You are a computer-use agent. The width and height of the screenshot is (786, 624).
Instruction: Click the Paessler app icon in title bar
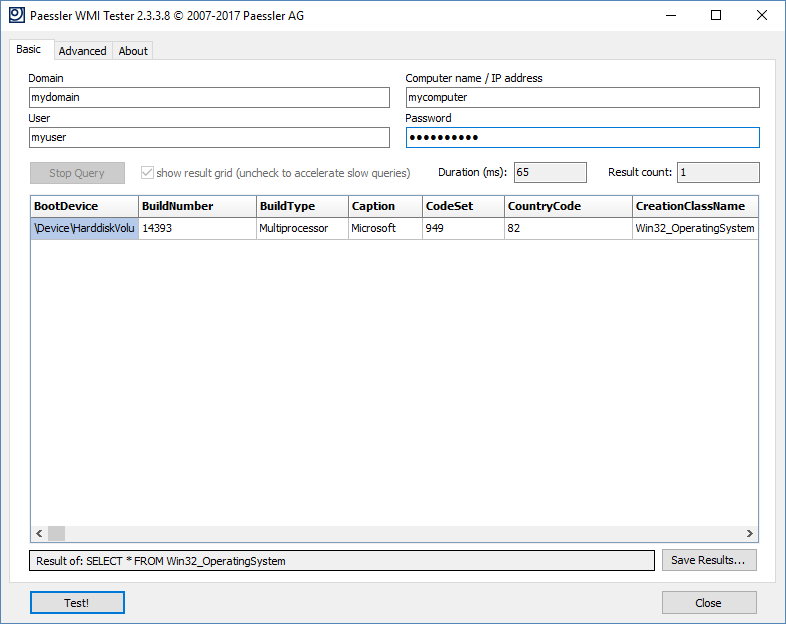[x=17, y=15]
